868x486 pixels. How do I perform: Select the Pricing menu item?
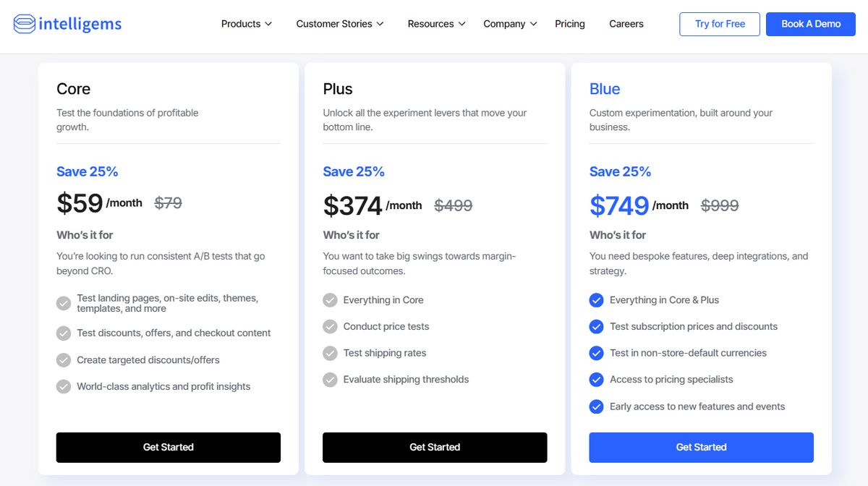click(570, 23)
